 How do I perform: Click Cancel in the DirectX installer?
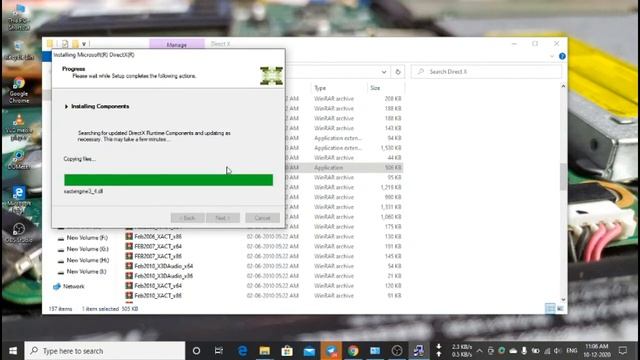tap(262, 218)
